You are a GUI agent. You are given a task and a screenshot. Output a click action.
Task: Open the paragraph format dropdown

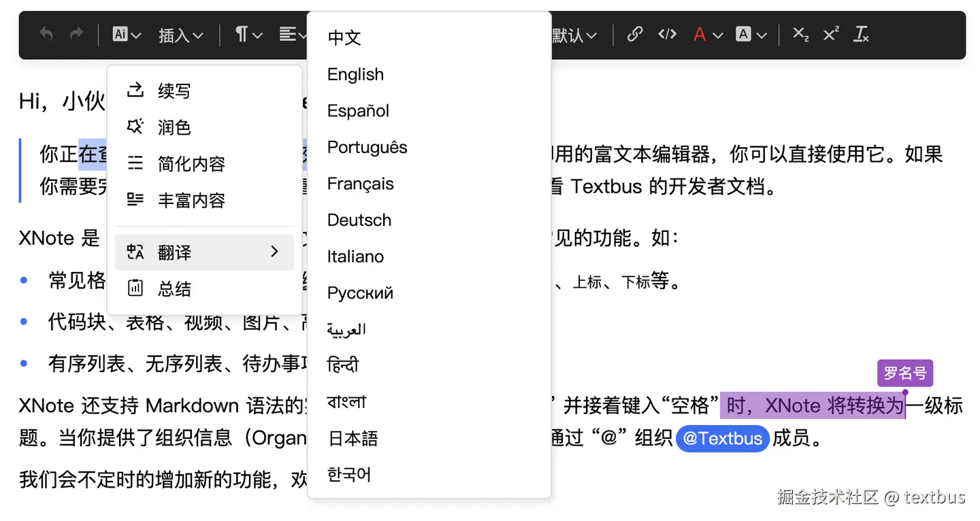click(248, 35)
